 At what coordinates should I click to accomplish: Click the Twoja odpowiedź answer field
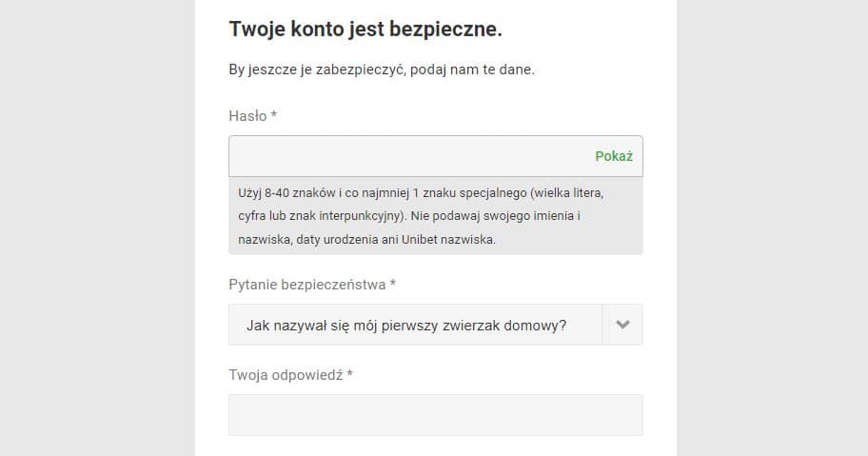(x=435, y=415)
